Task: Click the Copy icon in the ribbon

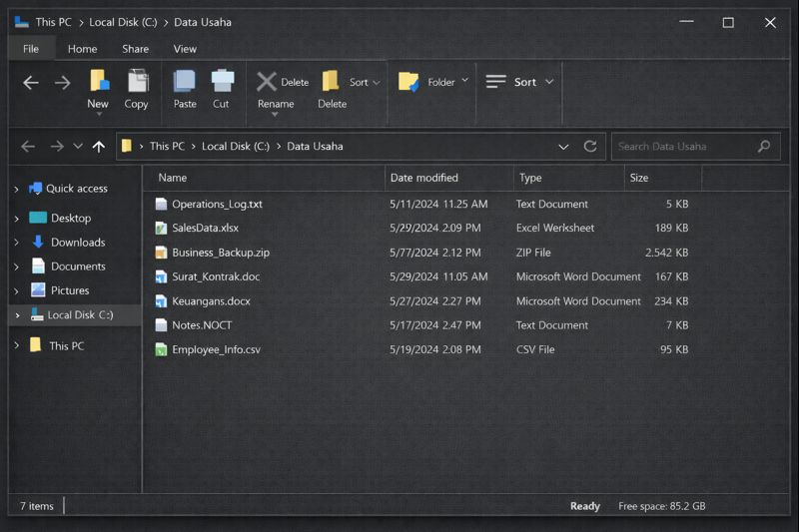Action: click(x=137, y=82)
